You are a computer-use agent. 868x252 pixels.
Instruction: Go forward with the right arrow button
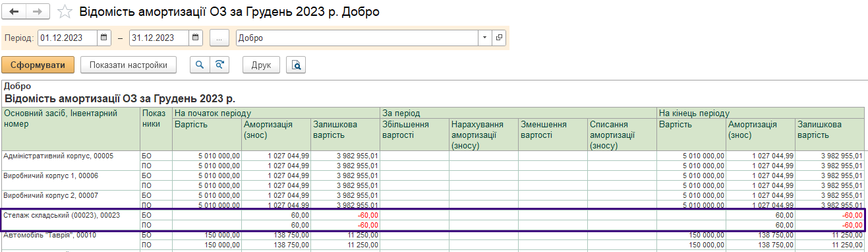pos(38,12)
